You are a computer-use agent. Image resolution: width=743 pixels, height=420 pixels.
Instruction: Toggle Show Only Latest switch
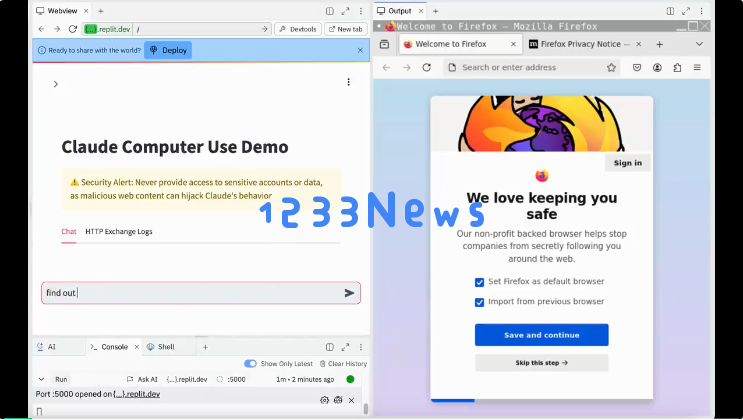click(250, 364)
